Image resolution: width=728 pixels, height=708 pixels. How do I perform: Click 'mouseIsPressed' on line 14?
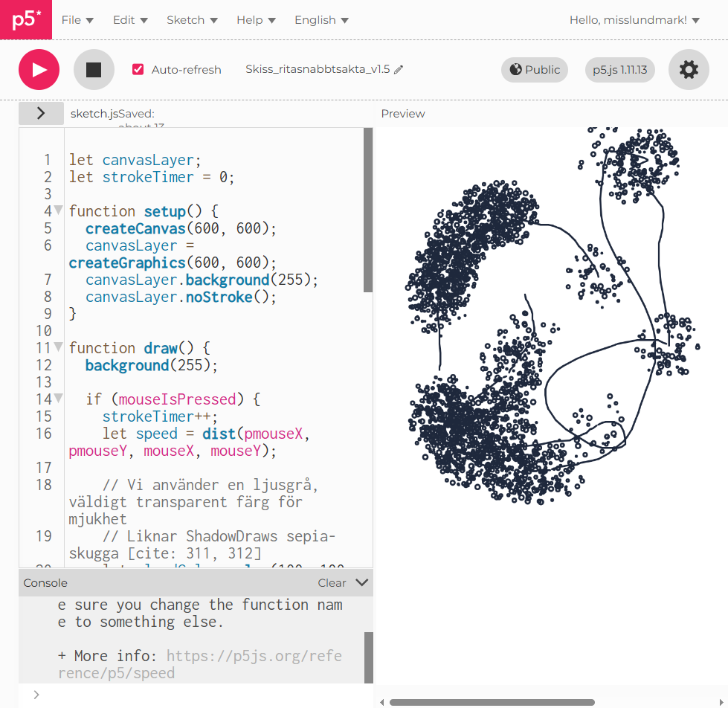coord(178,399)
